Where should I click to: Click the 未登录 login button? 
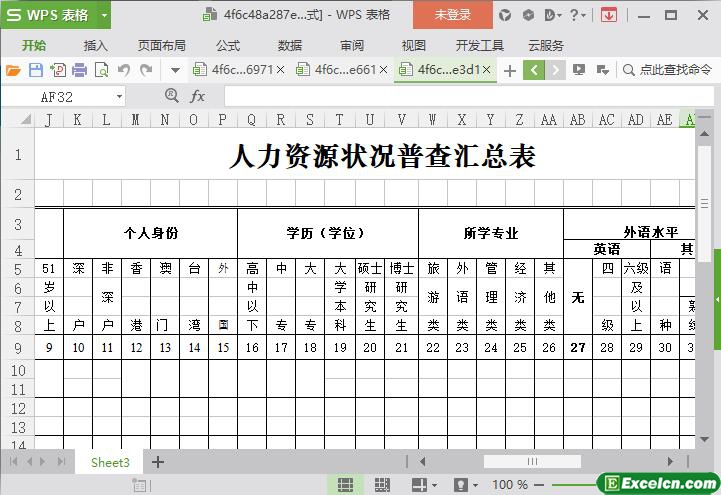coord(453,15)
